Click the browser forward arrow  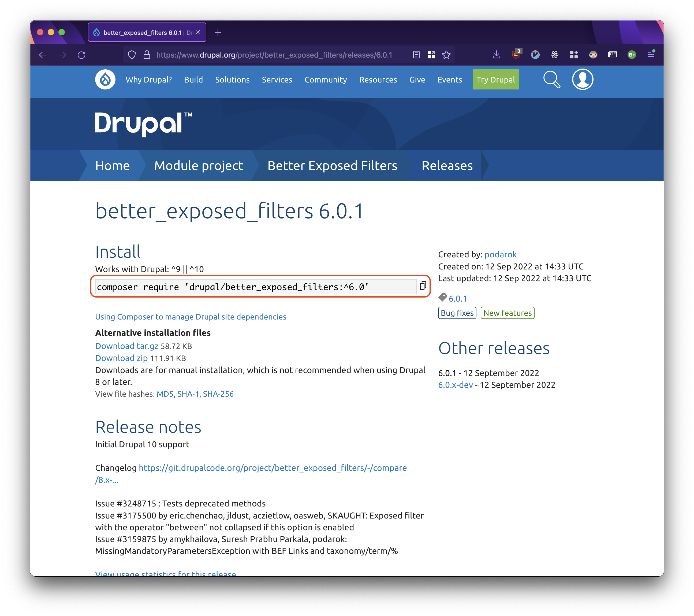pos(62,55)
